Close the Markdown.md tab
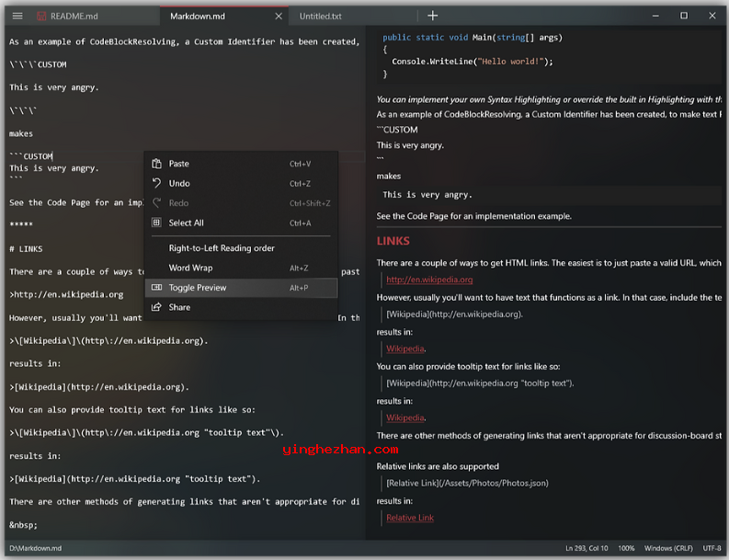The width and height of the screenshot is (729, 560). [x=279, y=16]
